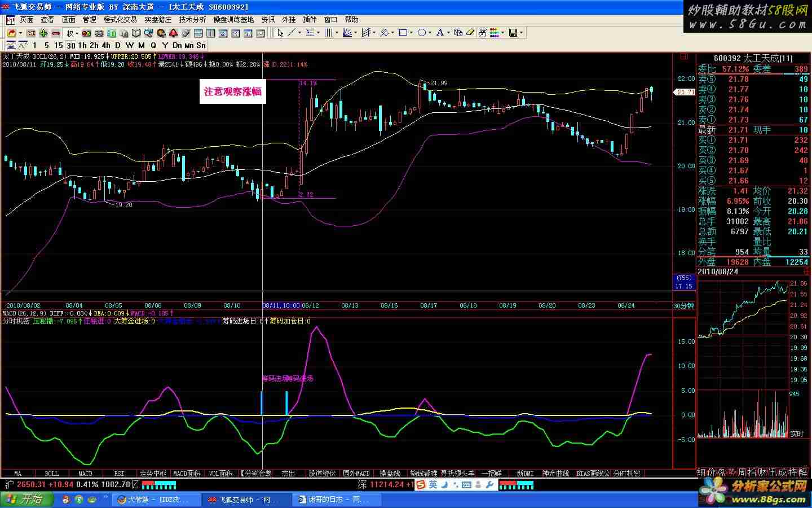Open the 页面 menu
This screenshot has width=812, height=508.
pos(27,19)
